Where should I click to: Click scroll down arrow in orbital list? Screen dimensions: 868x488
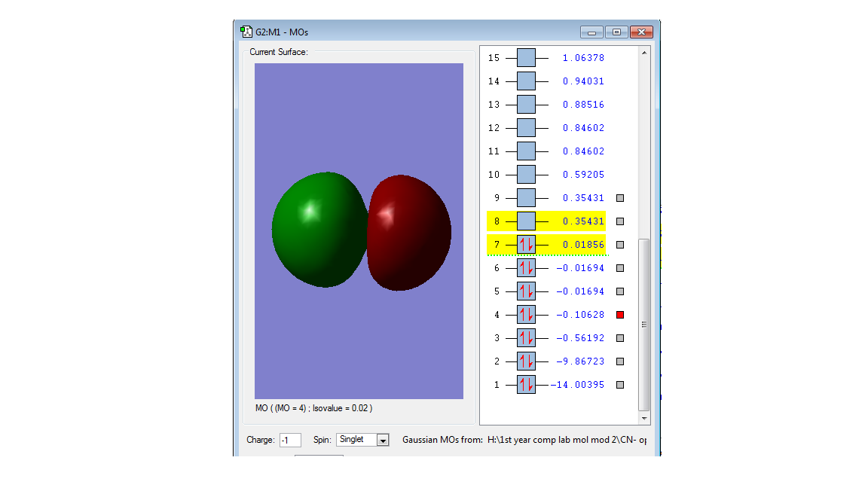point(643,418)
